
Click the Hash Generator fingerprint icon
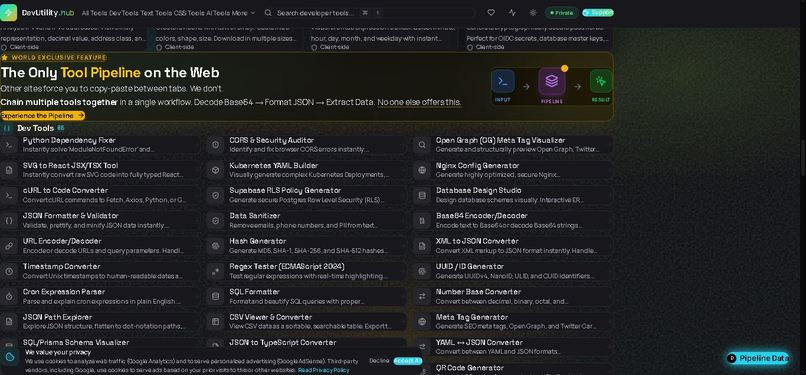point(215,246)
